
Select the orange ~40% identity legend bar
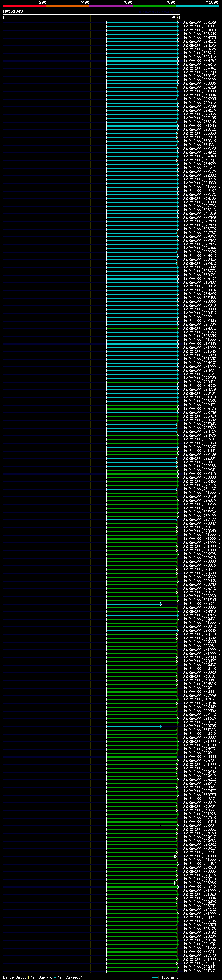(x=68, y=7)
